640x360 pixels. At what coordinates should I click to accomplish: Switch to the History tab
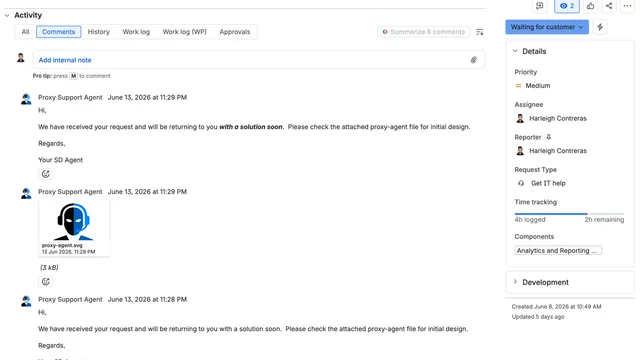pyautogui.click(x=98, y=32)
